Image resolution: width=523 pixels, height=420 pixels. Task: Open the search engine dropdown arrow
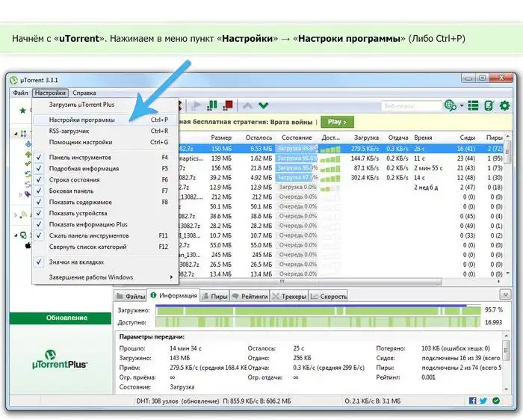click(462, 106)
